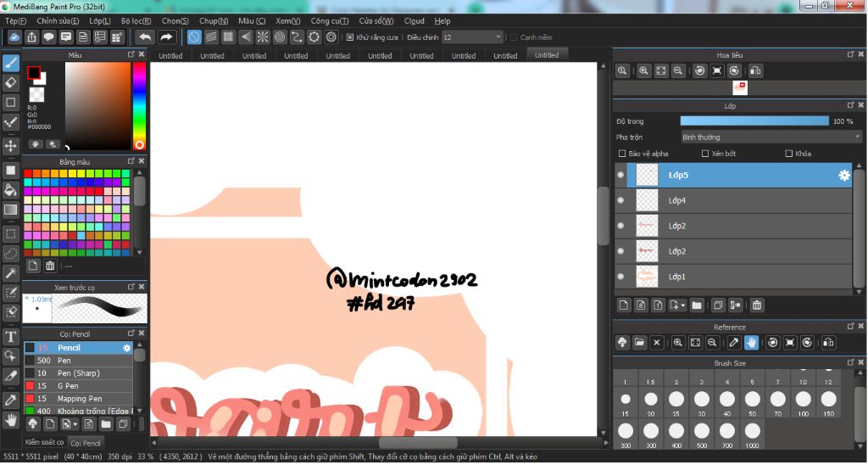
Task: Open image file in Reference panel
Action: [639, 343]
